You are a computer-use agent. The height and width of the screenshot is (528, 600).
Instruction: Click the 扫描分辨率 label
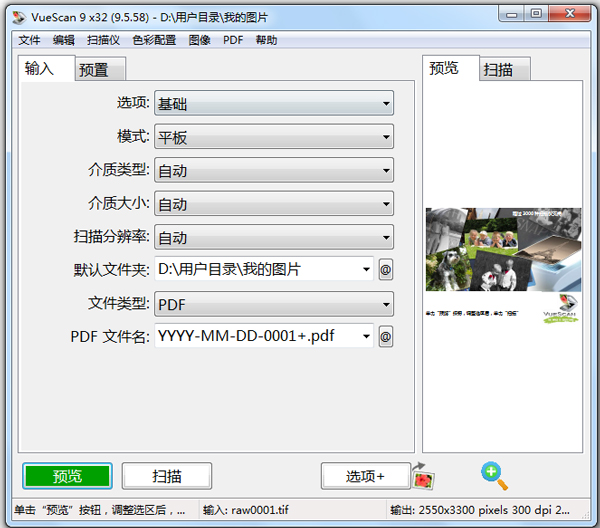click(111, 236)
